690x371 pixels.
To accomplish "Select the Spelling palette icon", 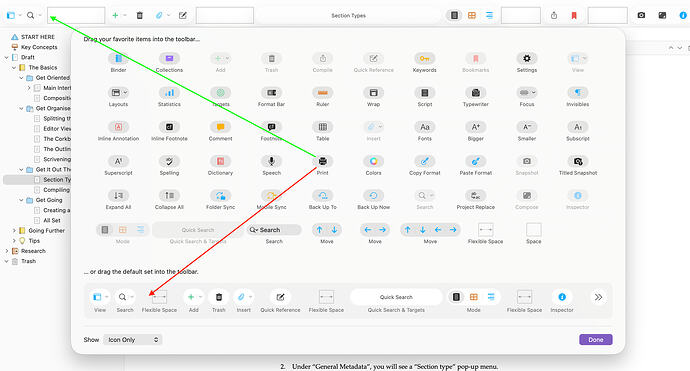I will coord(169,162).
